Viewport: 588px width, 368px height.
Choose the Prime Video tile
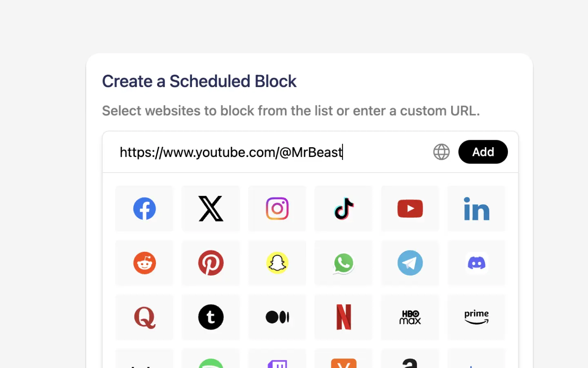[476, 317]
